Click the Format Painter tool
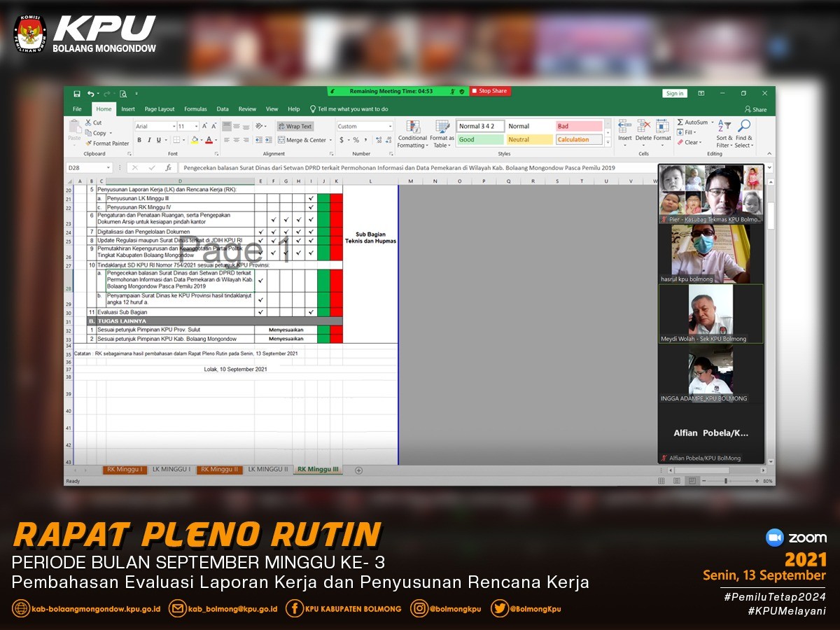 pyautogui.click(x=106, y=143)
